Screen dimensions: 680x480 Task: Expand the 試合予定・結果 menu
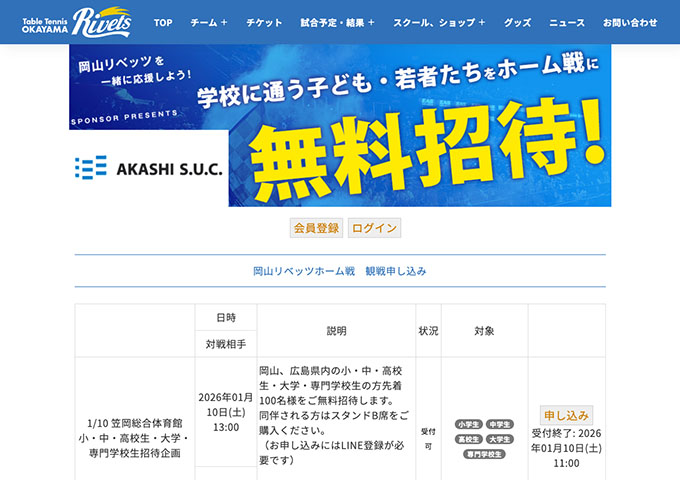click(x=337, y=23)
